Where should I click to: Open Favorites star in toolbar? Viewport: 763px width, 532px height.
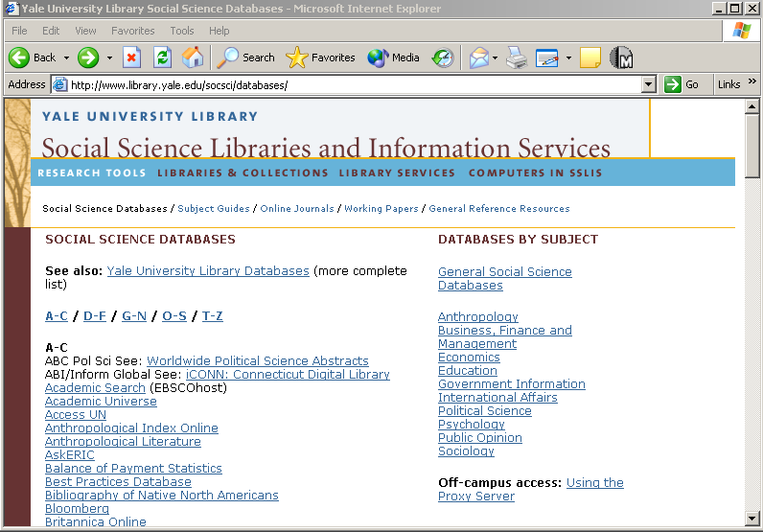(x=320, y=58)
